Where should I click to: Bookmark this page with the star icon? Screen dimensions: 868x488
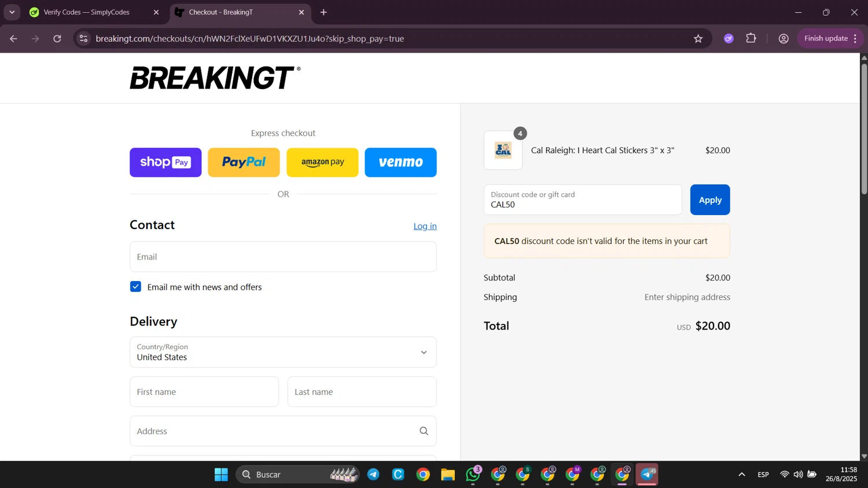coord(698,39)
